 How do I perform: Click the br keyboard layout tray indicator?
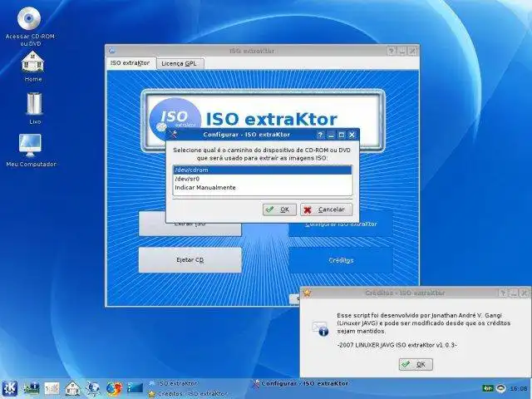coord(488,388)
